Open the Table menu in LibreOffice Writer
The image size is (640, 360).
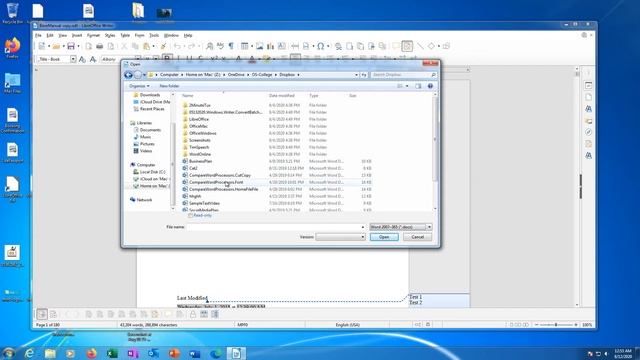[125, 36]
